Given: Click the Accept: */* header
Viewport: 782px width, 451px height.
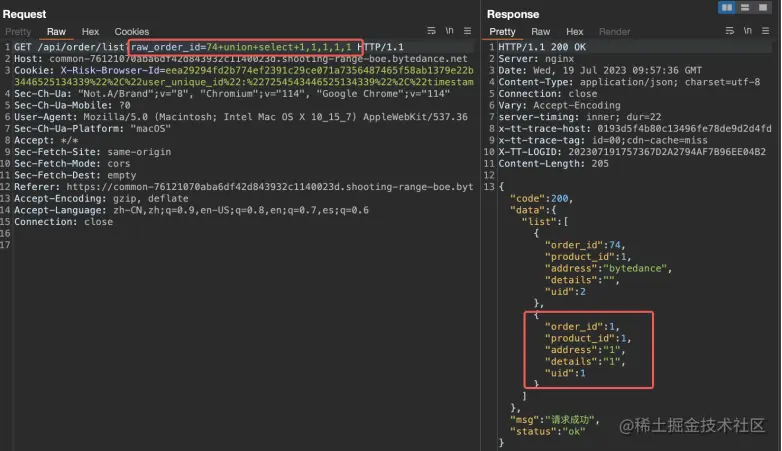Looking at the screenshot, I should point(46,140).
